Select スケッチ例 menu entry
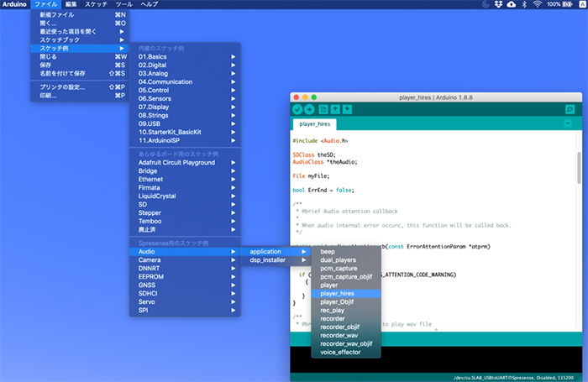This screenshot has height=382, width=588. coord(80,49)
